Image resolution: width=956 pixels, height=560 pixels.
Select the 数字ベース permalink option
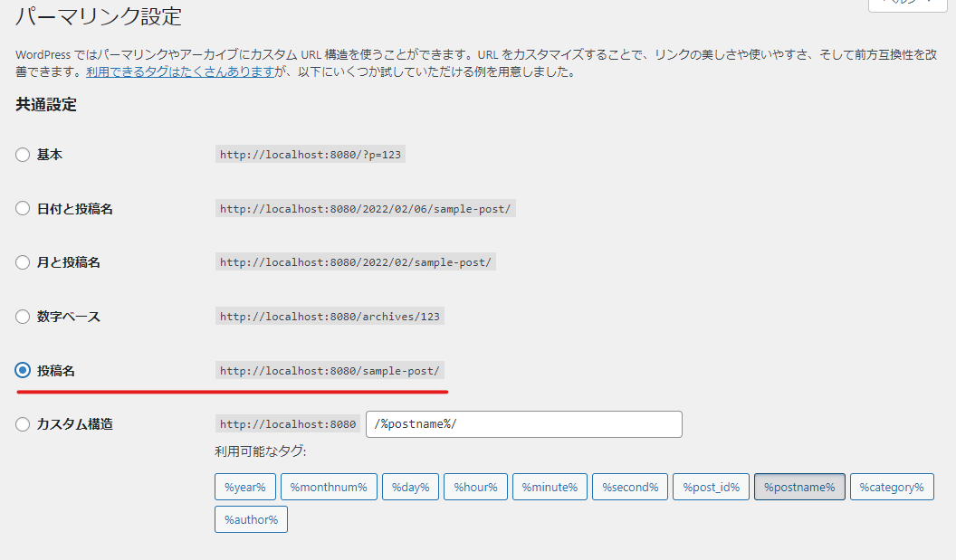23,317
